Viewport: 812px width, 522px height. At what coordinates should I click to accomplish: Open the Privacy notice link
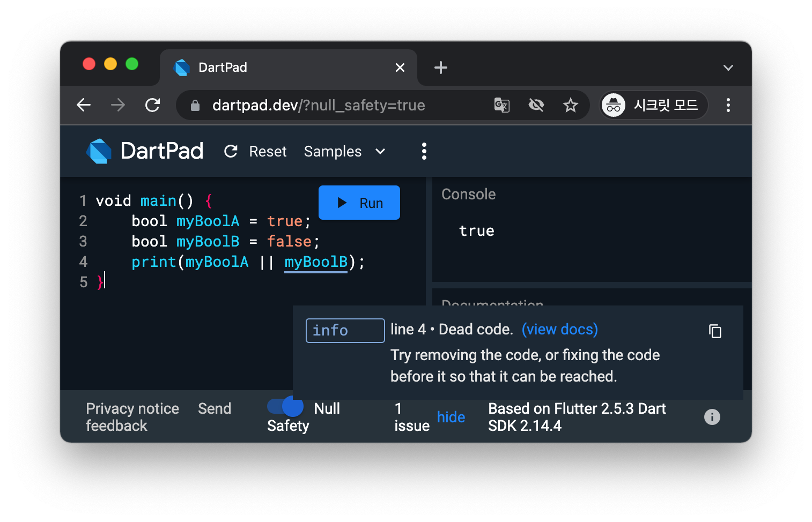(132, 408)
